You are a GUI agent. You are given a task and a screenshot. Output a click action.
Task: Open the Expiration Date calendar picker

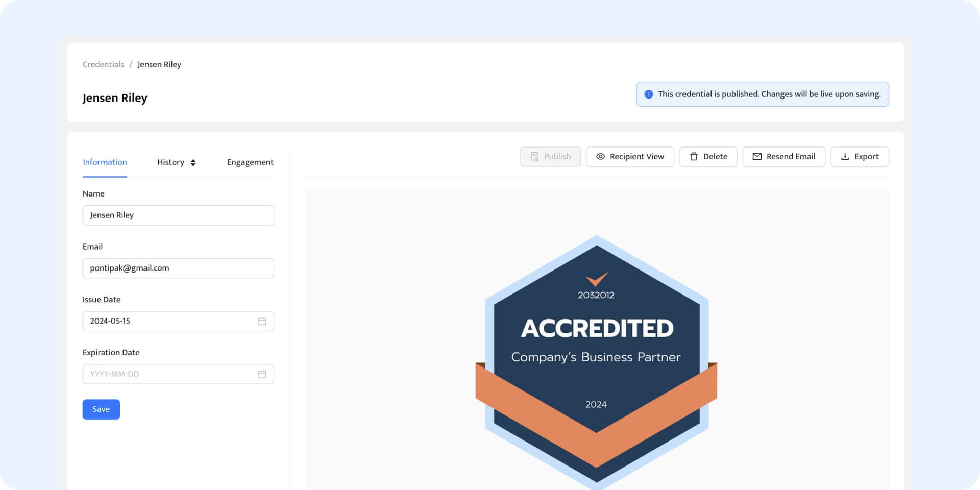pos(262,374)
